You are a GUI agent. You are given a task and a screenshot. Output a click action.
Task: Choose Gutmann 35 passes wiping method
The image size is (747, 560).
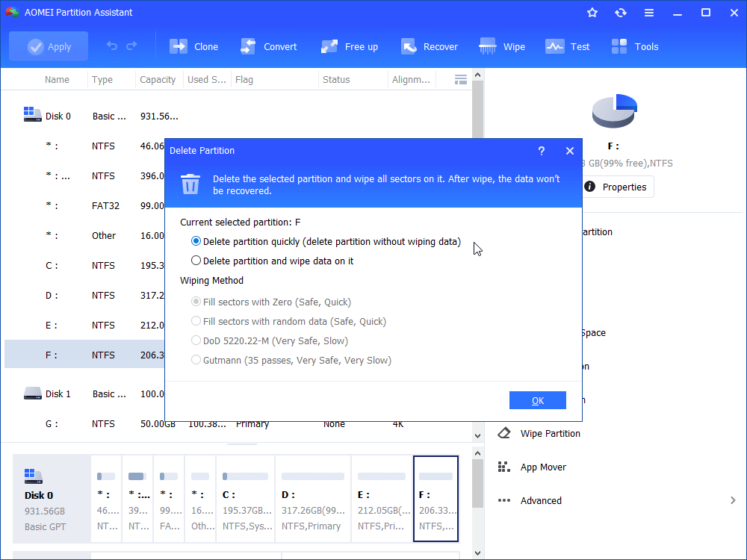291,361
